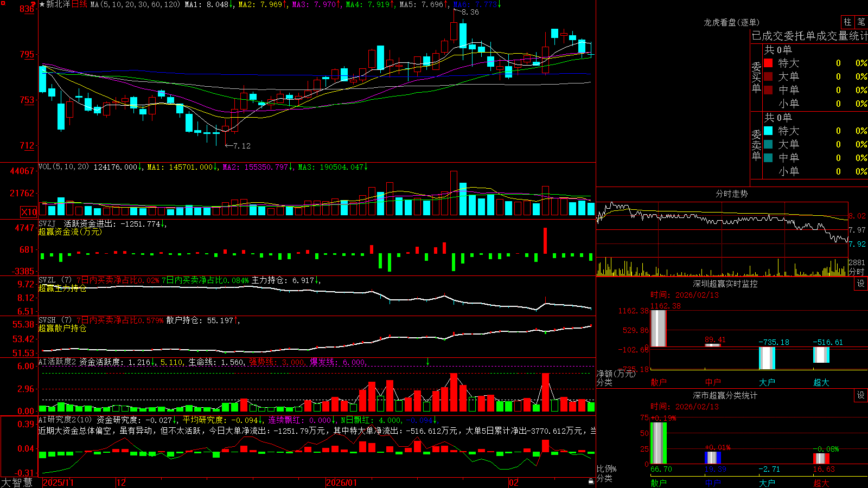Image resolution: width=868 pixels, height=488 pixels.
Task: Open 设 settings for 深市超赢分类统计
Action: click(861, 395)
